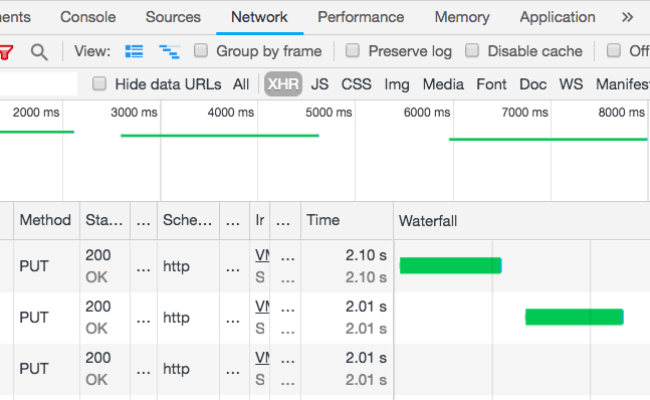Focus the filter text input field
Viewport: 650px width, 400px height.
38,84
